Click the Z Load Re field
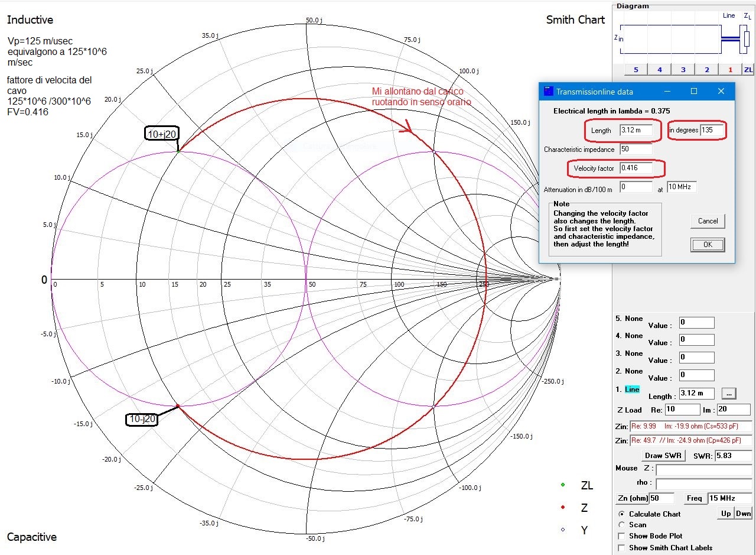The height and width of the screenshot is (555, 756). [x=682, y=410]
